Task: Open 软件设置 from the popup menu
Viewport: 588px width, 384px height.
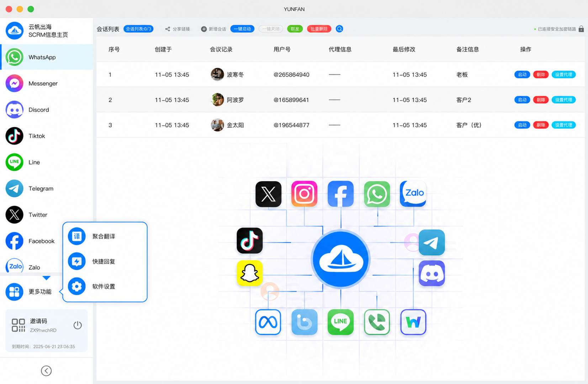Action: (x=105, y=286)
